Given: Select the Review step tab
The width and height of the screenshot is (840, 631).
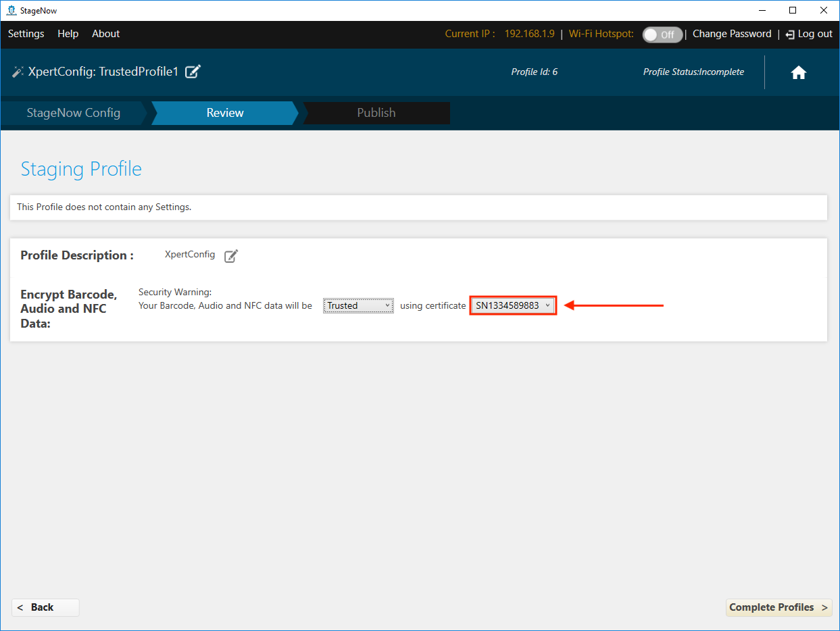Looking at the screenshot, I should tap(224, 113).
